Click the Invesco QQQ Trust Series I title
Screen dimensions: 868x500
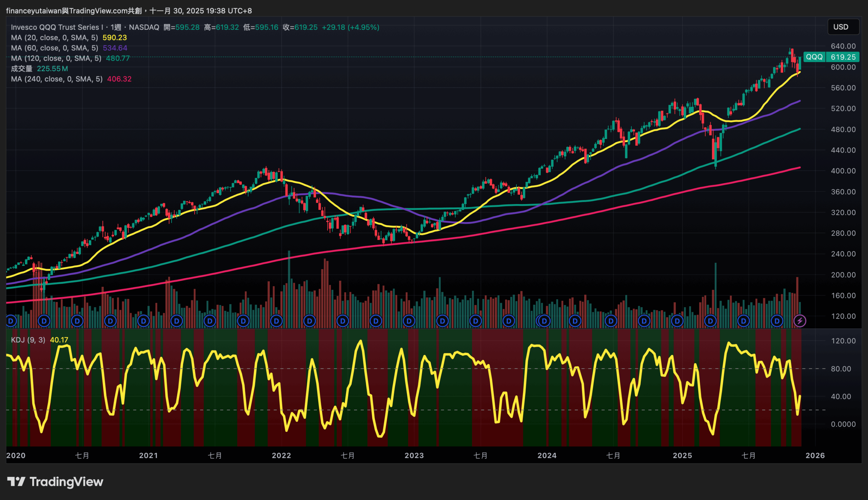pyautogui.click(x=57, y=27)
